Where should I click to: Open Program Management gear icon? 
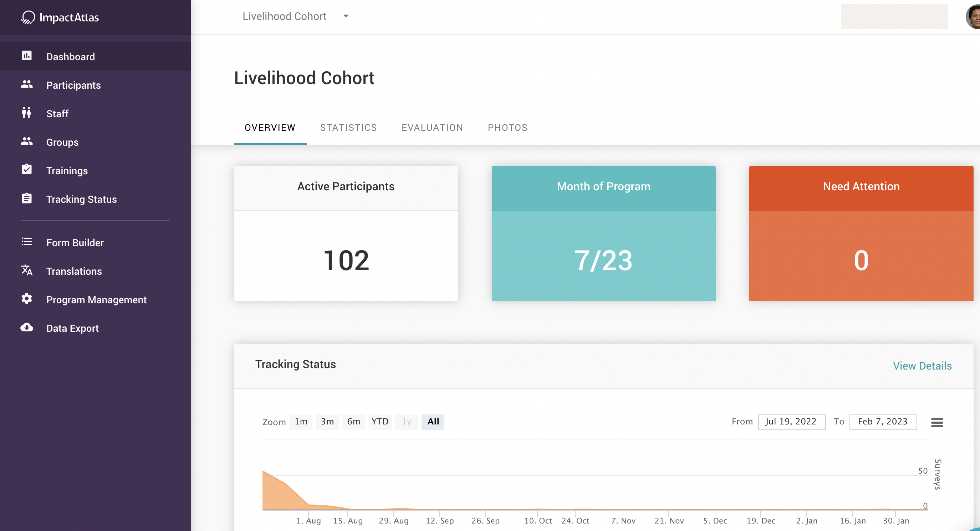pos(27,299)
